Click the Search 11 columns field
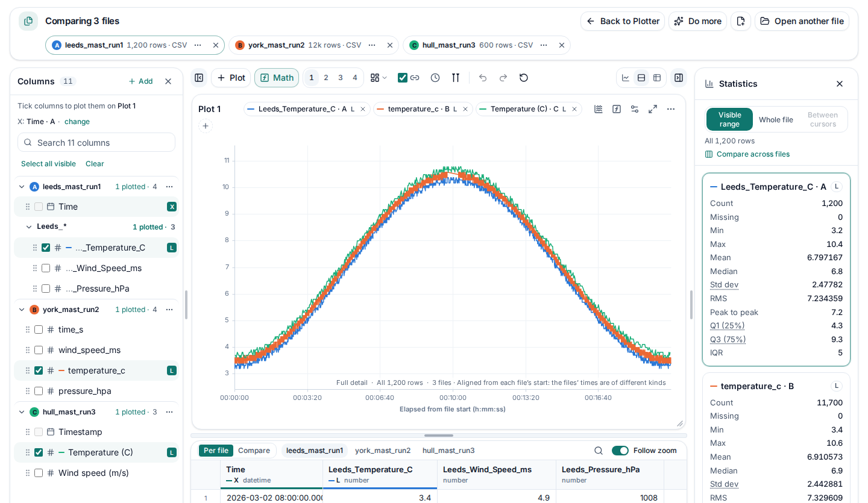 (96, 143)
